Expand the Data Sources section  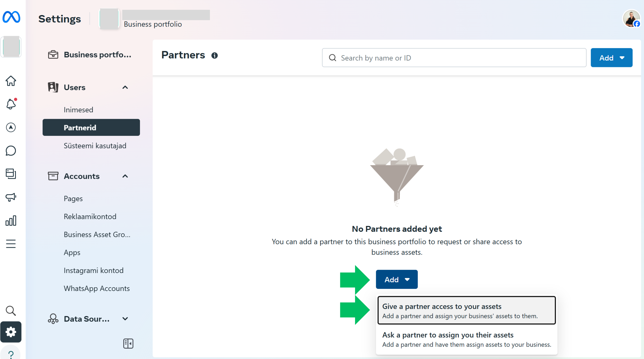pos(125,319)
